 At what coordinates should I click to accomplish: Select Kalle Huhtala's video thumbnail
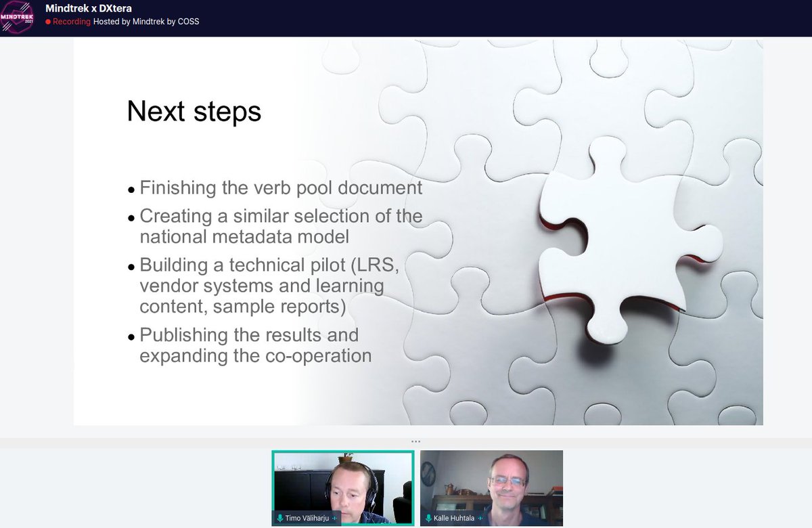[491, 488]
